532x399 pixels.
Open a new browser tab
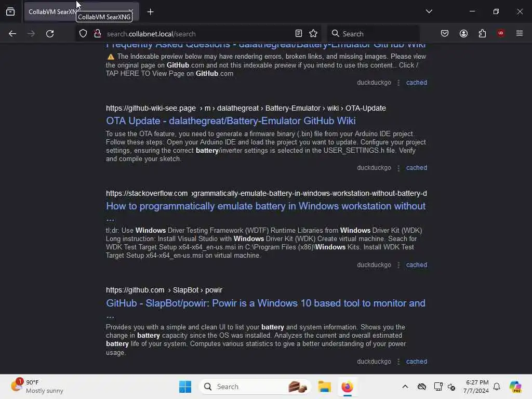(x=150, y=12)
